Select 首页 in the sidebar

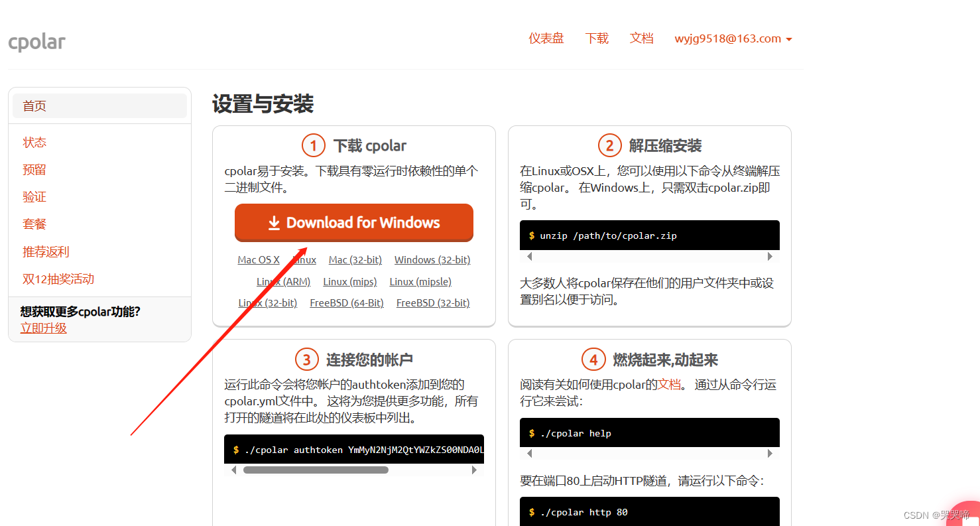click(99, 105)
